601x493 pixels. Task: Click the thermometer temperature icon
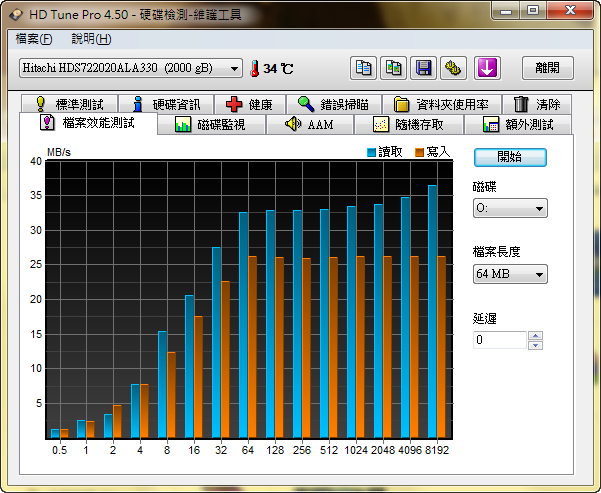(255, 69)
